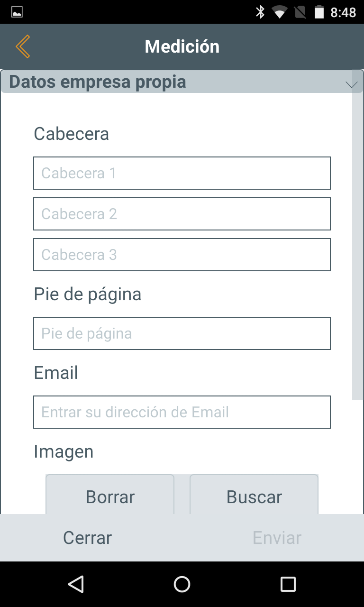Tap the Bluetooth status icon
The height and width of the screenshot is (607, 364).
(260, 12)
